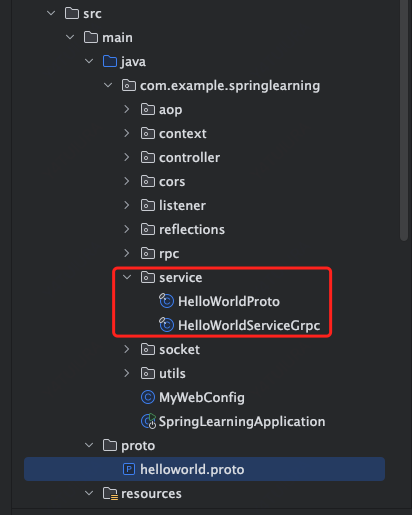
Task: Select the context package label
Action: tap(183, 133)
